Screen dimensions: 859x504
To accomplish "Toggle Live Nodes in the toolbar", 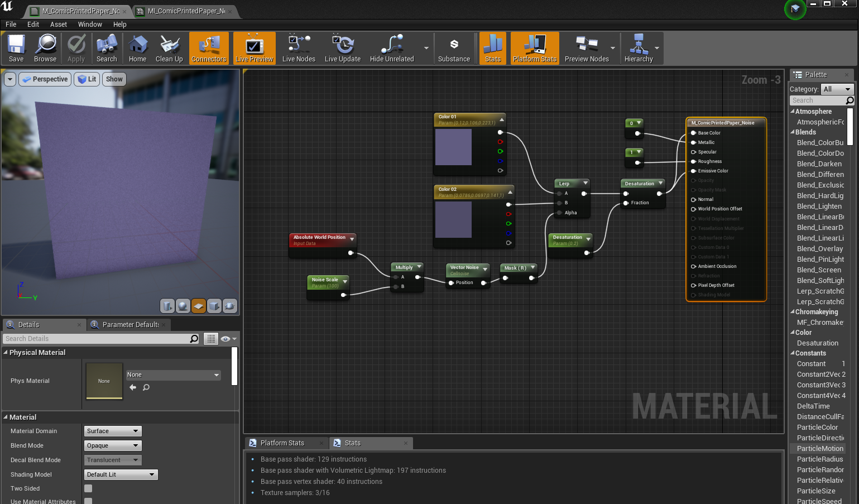I will tap(299, 48).
